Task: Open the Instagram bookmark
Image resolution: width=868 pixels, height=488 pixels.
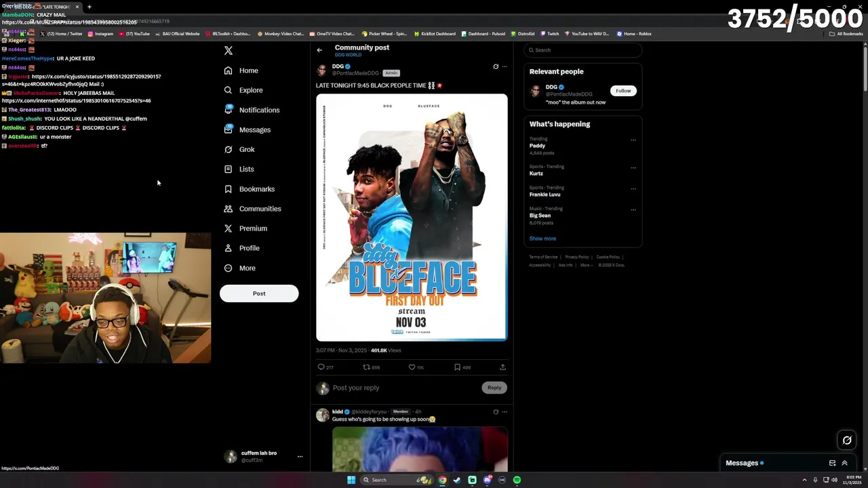Action: (x=100, y=34)
